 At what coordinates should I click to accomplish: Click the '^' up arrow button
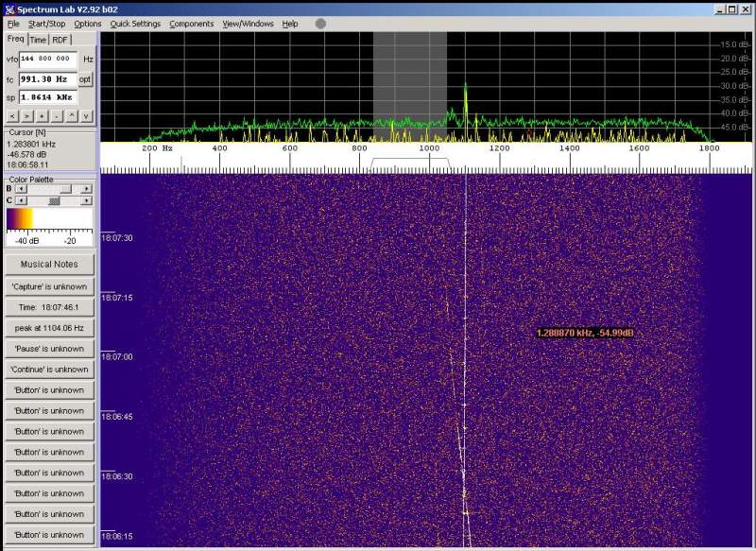pos(72,115)
